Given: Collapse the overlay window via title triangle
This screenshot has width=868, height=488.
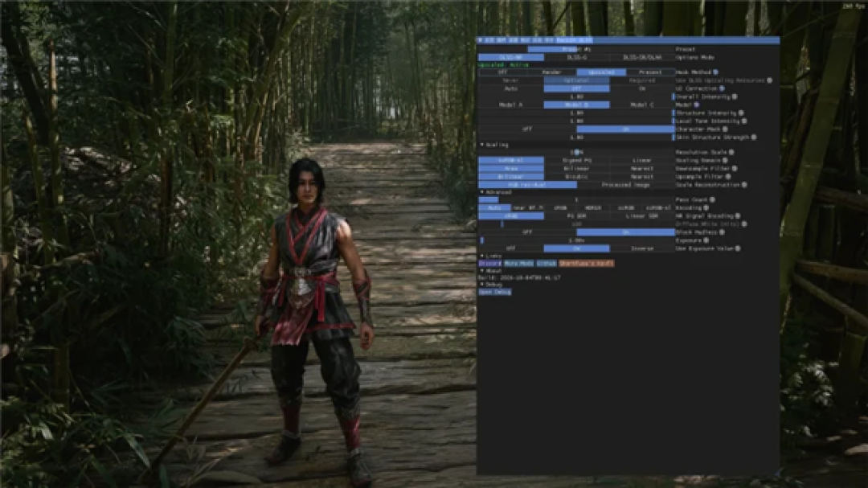Looking at the screenshot, I should coord(481,40).
